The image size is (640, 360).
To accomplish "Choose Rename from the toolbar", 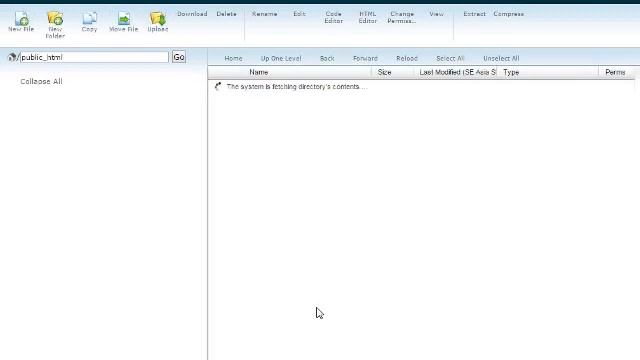I will click(264, 14).
